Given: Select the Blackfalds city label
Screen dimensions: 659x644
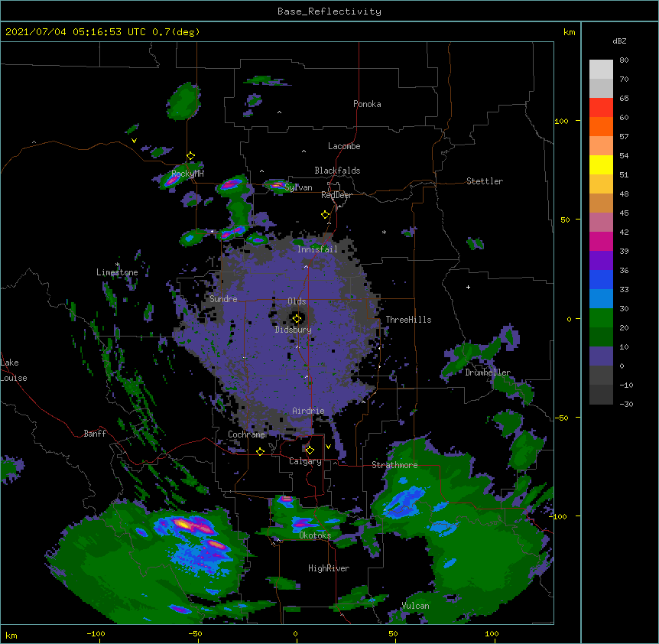Looking at the screenshot, I should 337,171.
